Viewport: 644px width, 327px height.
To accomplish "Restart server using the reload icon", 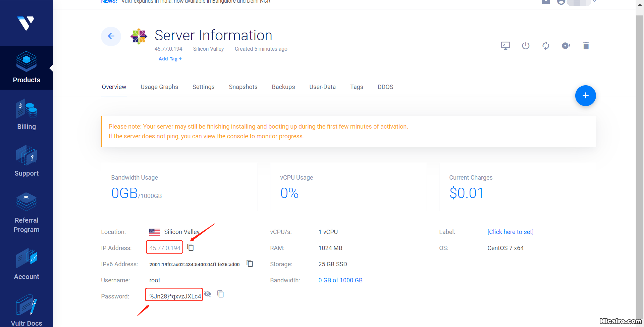I will click(546, 46).
